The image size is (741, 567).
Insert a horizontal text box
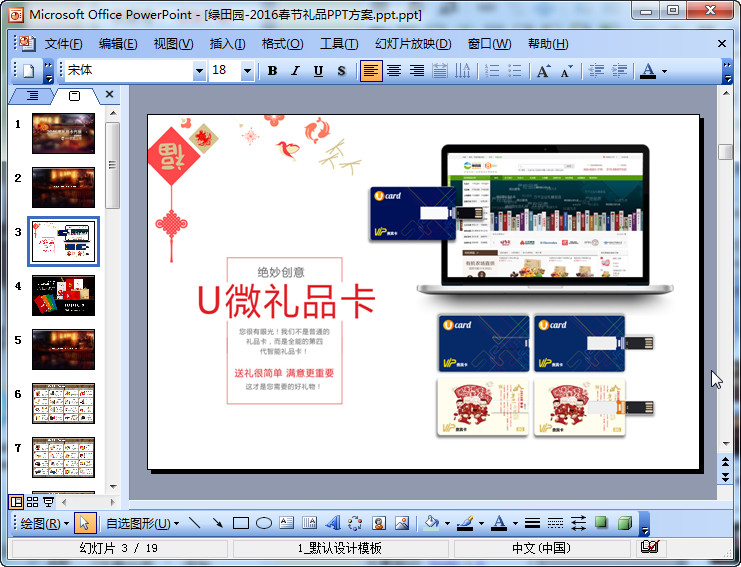286,523
